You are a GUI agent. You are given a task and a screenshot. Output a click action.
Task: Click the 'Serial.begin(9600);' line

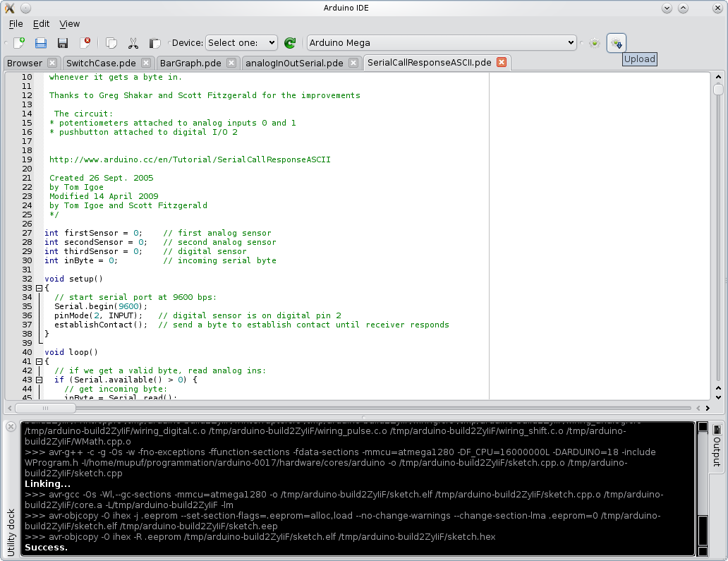pos(101,306)
